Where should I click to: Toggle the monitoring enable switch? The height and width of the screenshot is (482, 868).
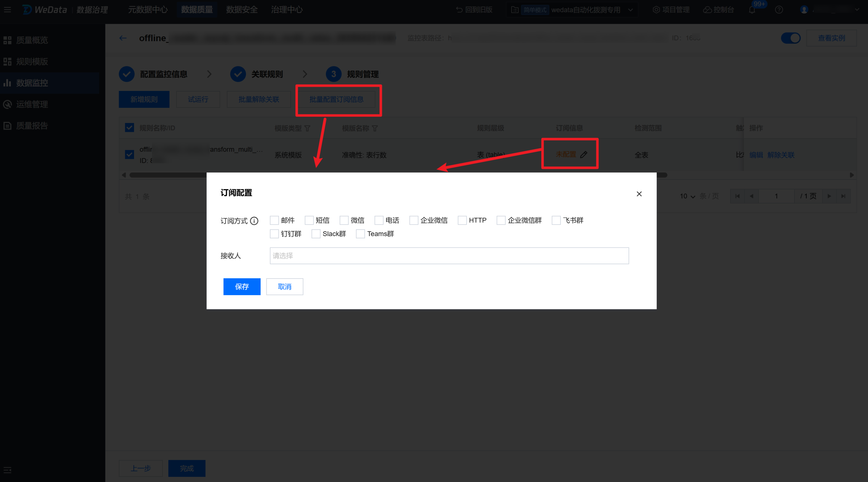pyautogui.click(x=791, y=38)
